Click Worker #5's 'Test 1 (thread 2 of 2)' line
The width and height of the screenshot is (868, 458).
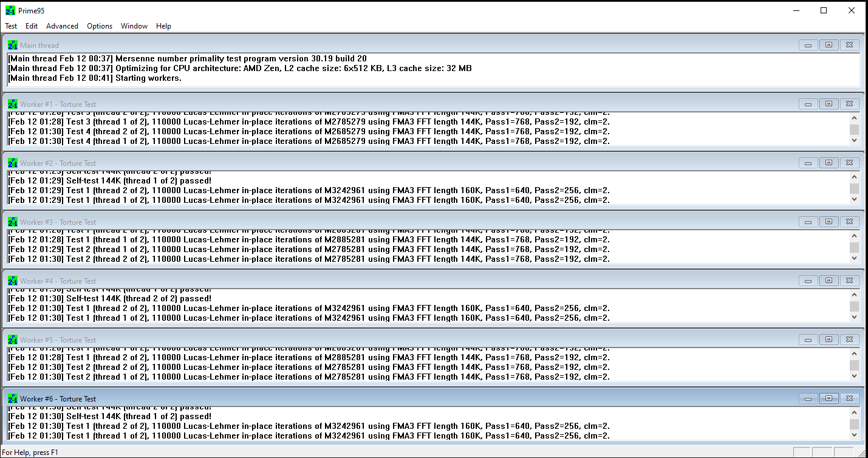click(309, 357)
